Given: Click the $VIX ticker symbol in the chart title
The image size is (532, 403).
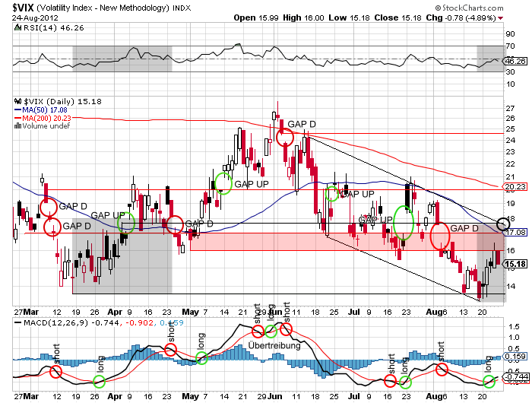Looking at the screenshot, I should 23,8.
